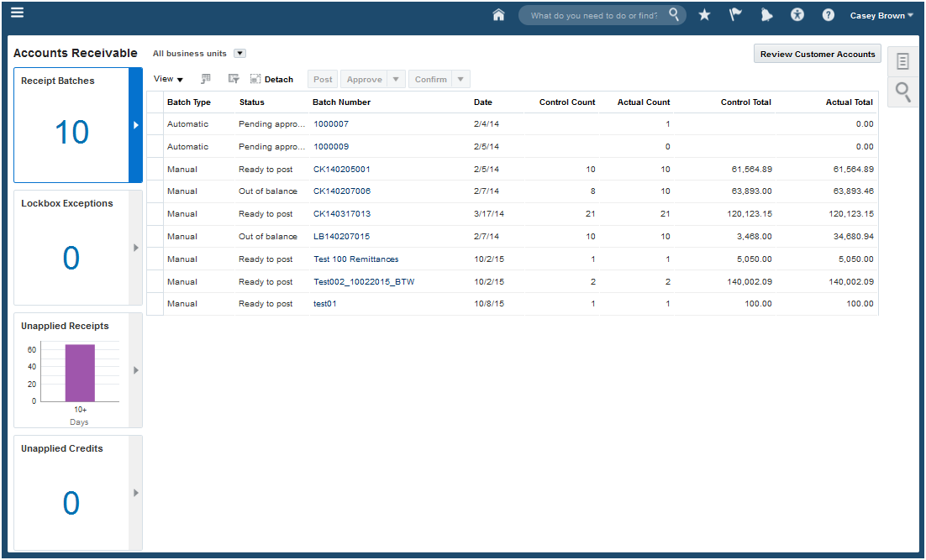Open batch CK140207006
This screenshot has height=560, width=926.
[x=341, y=191]
